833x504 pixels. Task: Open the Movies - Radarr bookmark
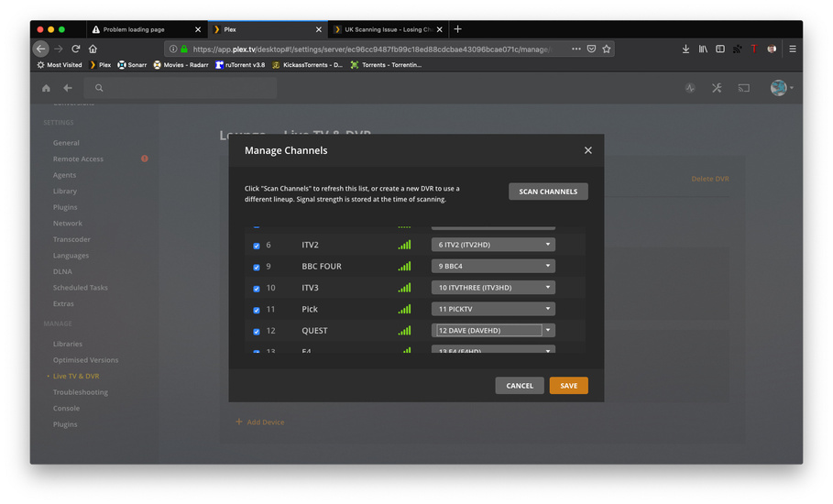(181, 65)
